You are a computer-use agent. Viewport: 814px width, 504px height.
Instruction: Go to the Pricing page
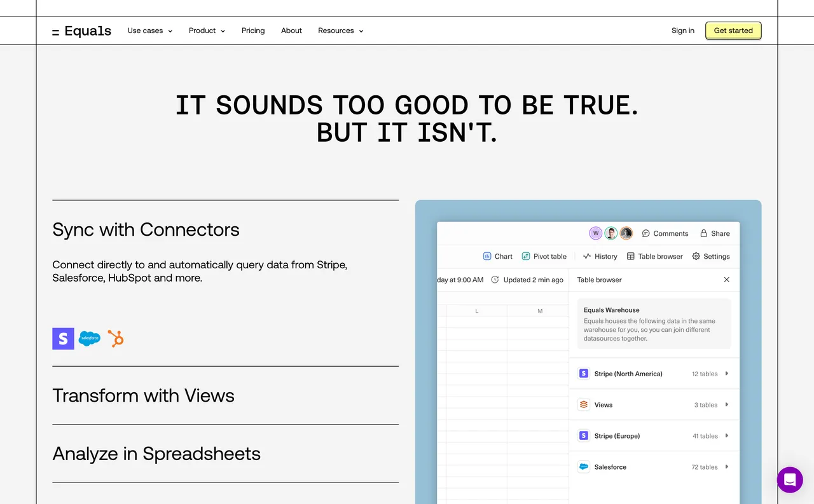252,31
